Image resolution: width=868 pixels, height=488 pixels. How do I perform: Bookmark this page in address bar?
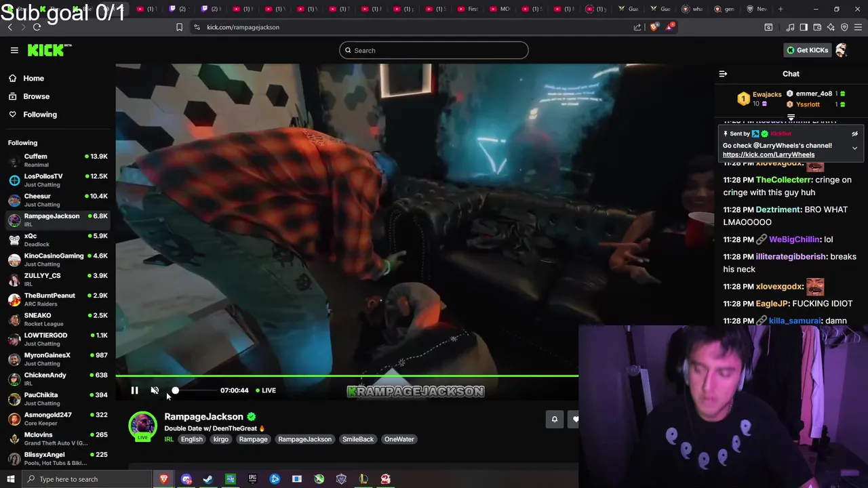click(x=179, y=27)
